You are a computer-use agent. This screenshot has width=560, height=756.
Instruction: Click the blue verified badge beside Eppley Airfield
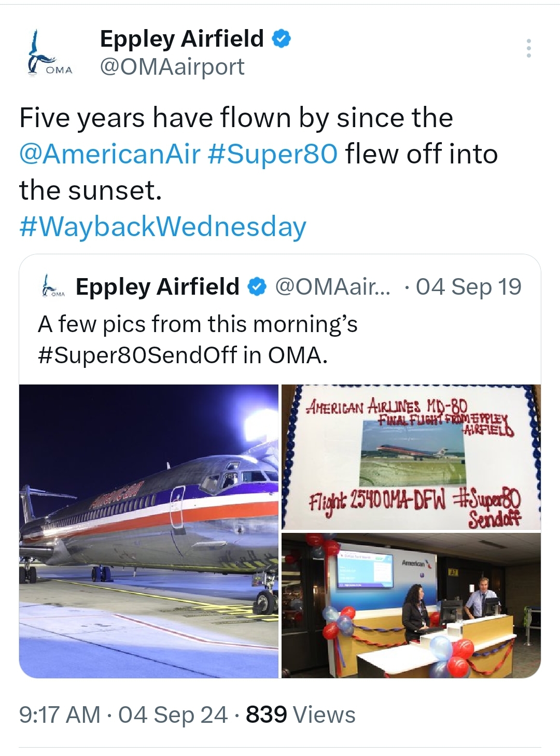tap(281, 39)
